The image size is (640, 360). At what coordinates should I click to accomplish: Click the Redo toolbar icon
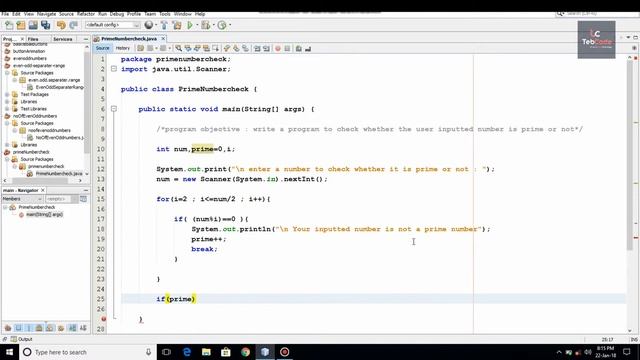[x=73, y=25]
